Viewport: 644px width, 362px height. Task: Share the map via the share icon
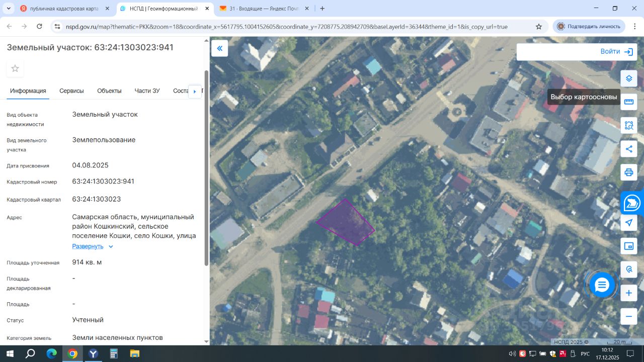[629, 149]
